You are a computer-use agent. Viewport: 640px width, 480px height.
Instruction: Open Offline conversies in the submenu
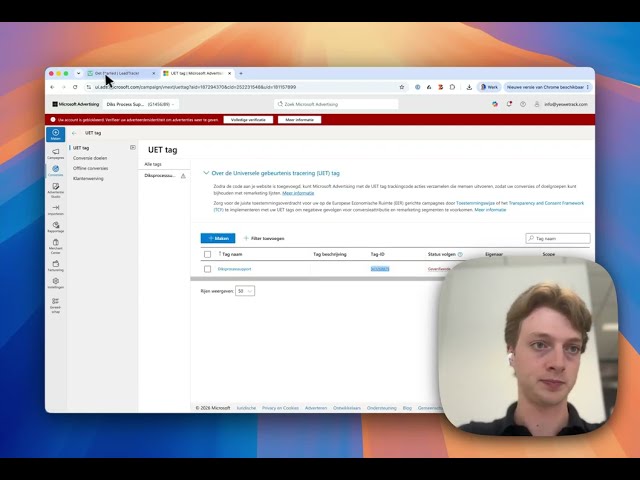pyautogui.click(x=90, y=168)
